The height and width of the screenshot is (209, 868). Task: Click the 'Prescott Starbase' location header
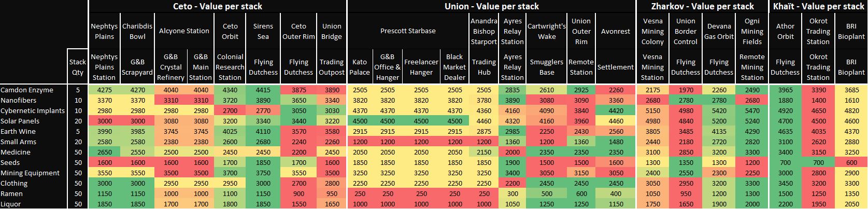point(407,31)
